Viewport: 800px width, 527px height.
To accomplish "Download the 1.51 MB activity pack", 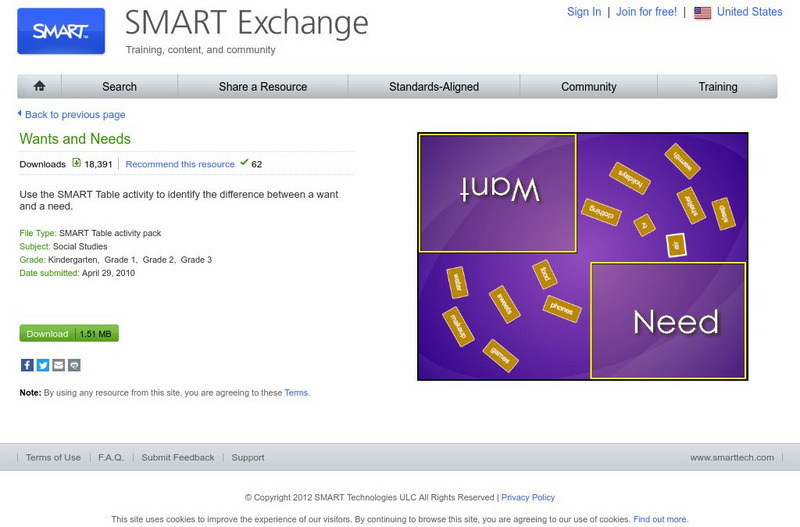I will pyautogui.click(x=69, y=334).
